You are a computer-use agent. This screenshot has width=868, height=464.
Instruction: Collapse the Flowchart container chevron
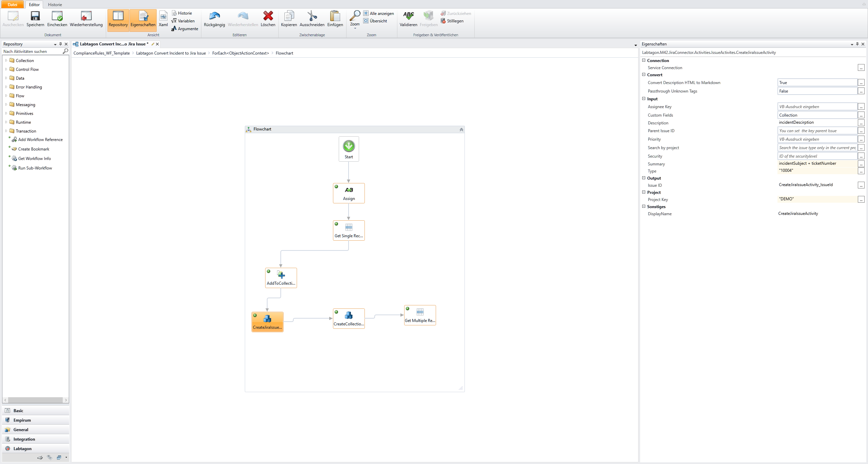pos(461,129)
